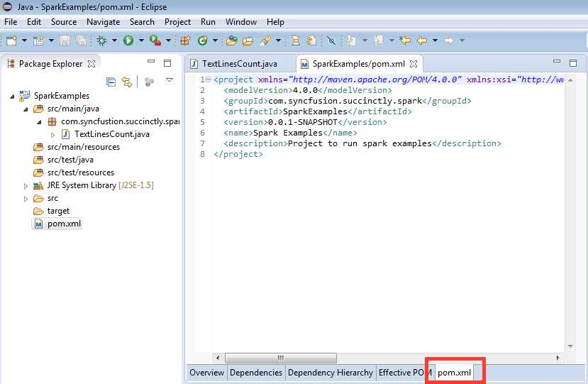Image resolution: width=588 pixels, height=384 pixels.
Task: Select the target folder
Action: pyautogui.click(x=52, y=211)
